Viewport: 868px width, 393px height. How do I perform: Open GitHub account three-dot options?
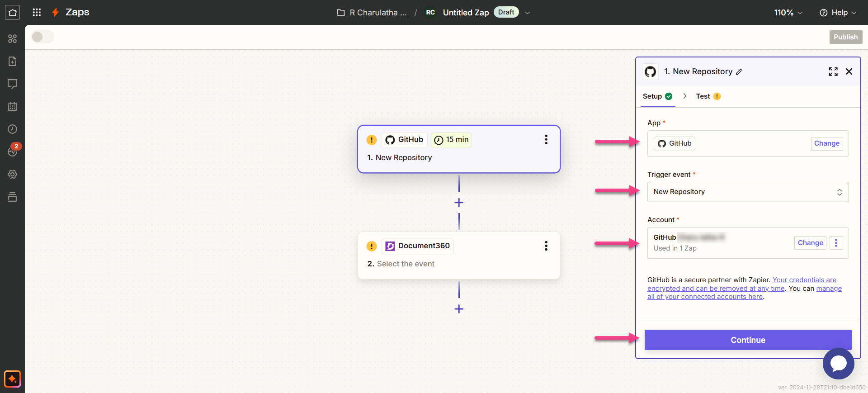[836, 243]
